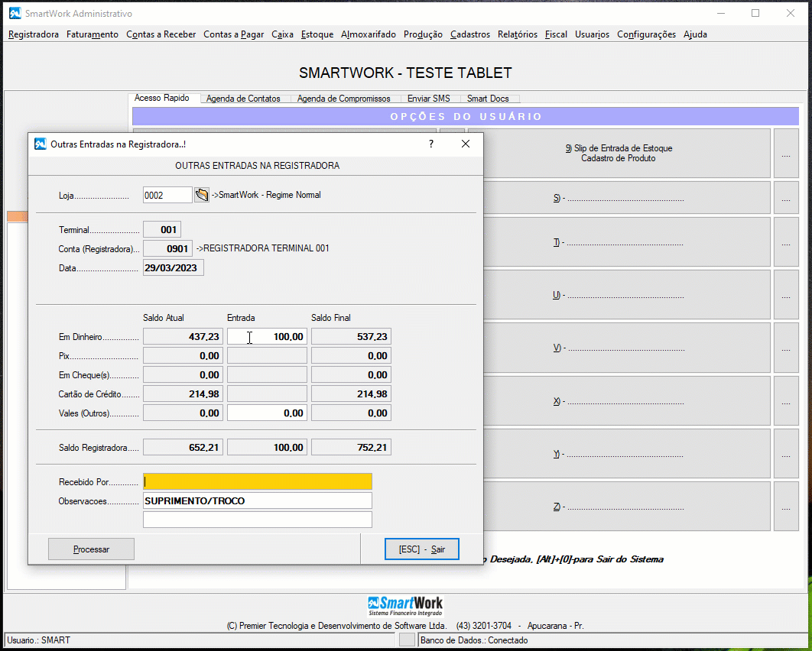Click the ellipsis button beside T) row
This screenshot has width=812, height=651.
(x=786, y=242)
